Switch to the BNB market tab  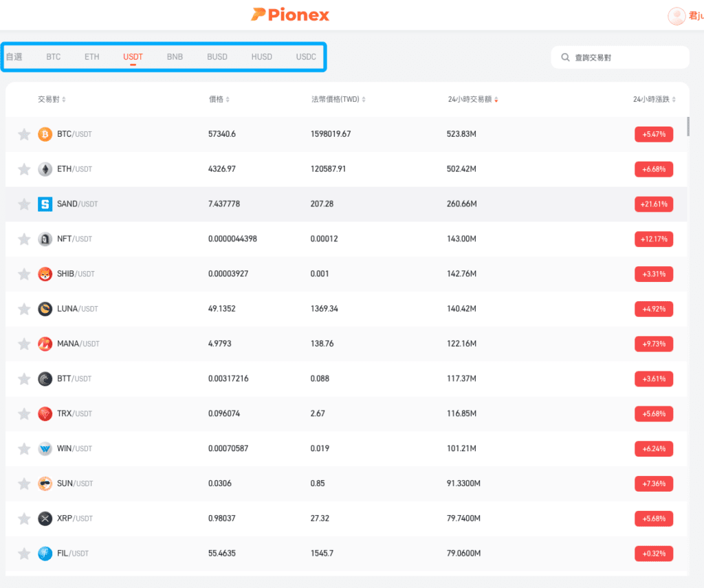coord(175,56)
